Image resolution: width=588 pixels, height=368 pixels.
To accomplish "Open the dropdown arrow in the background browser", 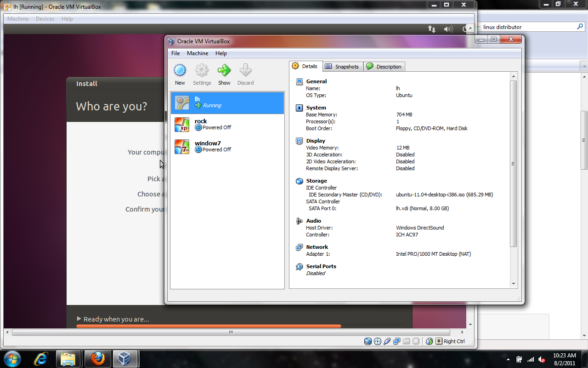I will point(584,67).
